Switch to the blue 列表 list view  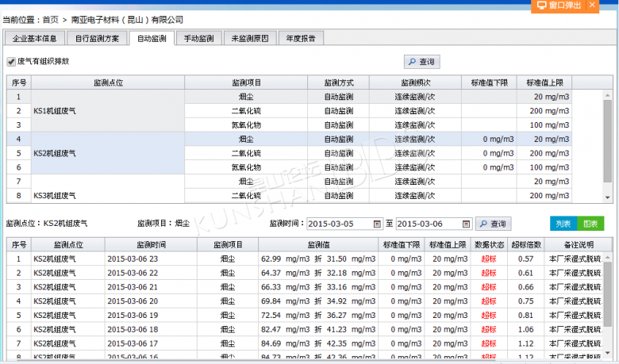click(x=563, y=224)
